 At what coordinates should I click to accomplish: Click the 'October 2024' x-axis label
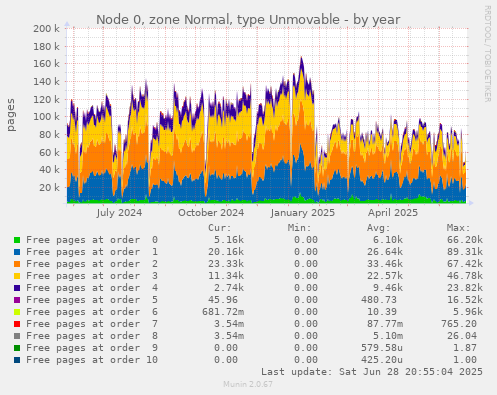tap(211, 213)
